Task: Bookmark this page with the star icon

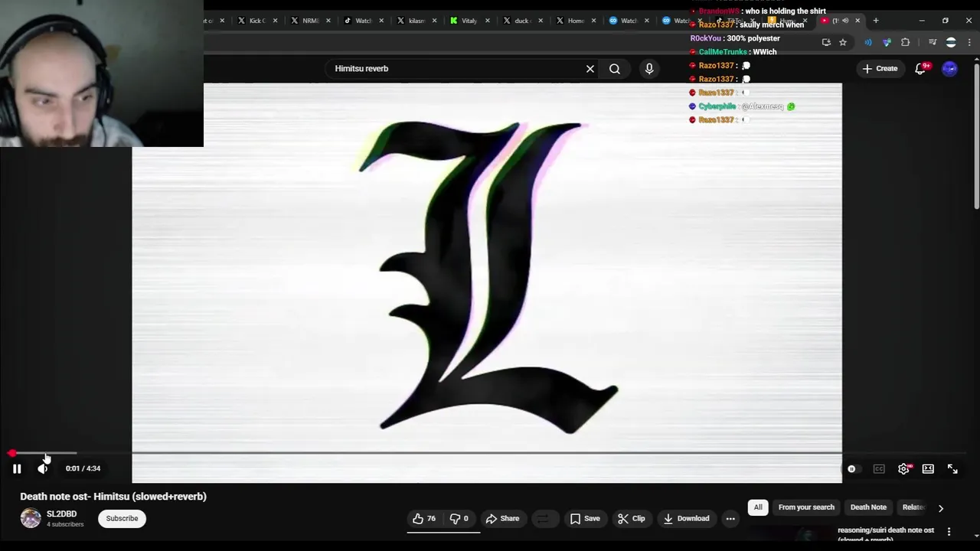Action: [843, 42]
